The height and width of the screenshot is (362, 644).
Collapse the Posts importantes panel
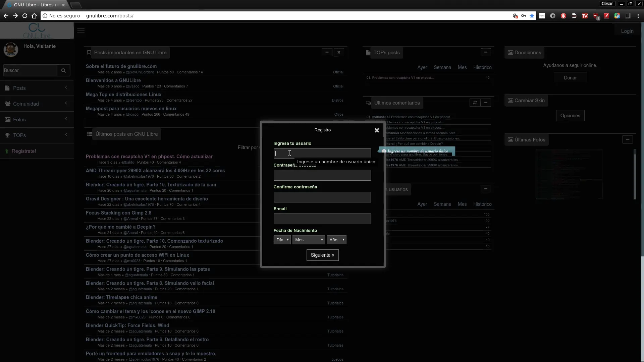pos(327,52)
